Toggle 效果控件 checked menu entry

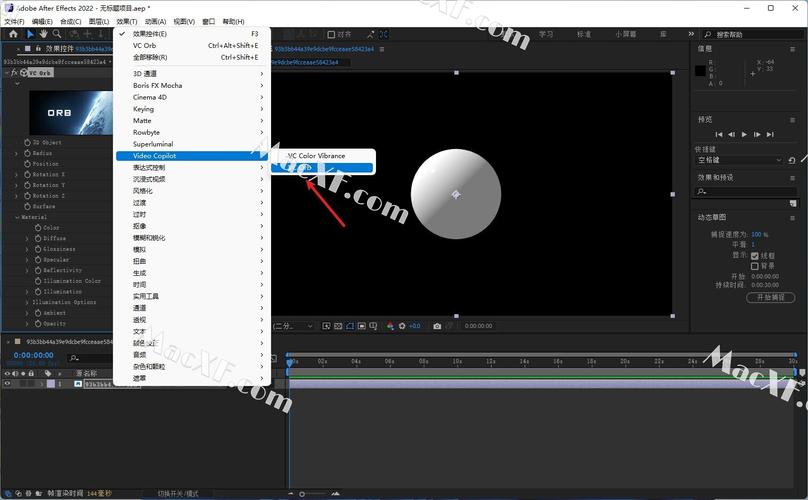tap(192, 34)
